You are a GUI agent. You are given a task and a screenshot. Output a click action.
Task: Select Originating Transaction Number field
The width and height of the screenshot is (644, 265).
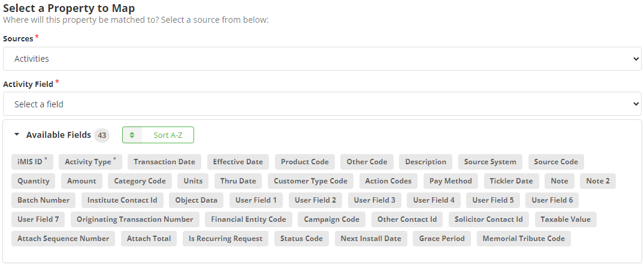coord(135,219)
